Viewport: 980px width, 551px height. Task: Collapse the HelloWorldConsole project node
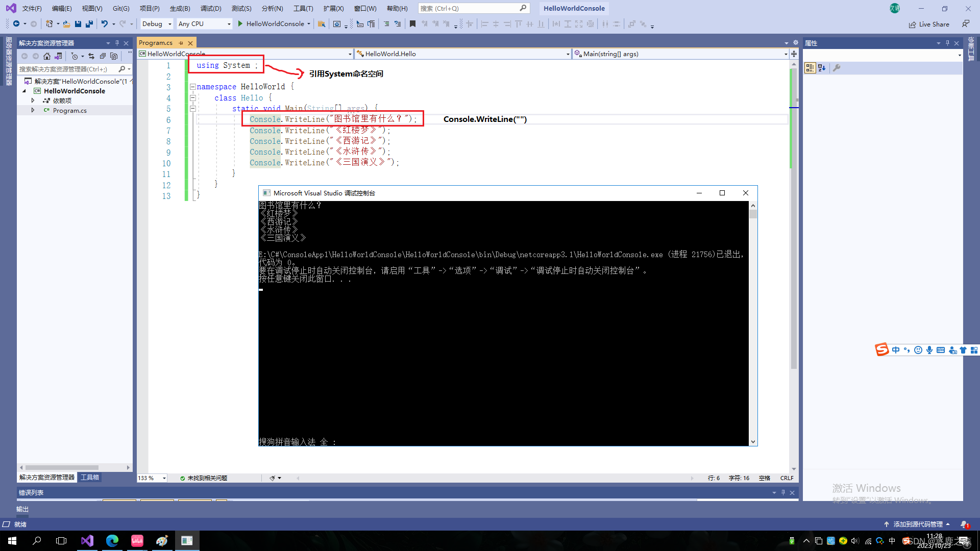[24, 91]
